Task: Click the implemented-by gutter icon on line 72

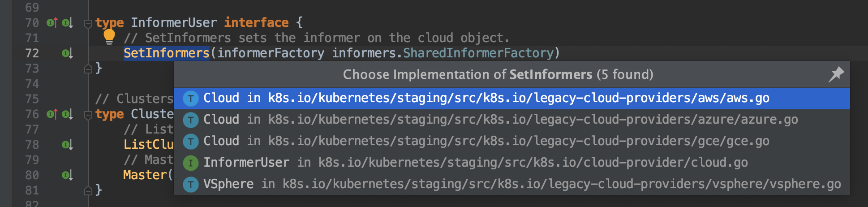Action: click(67, 54)
